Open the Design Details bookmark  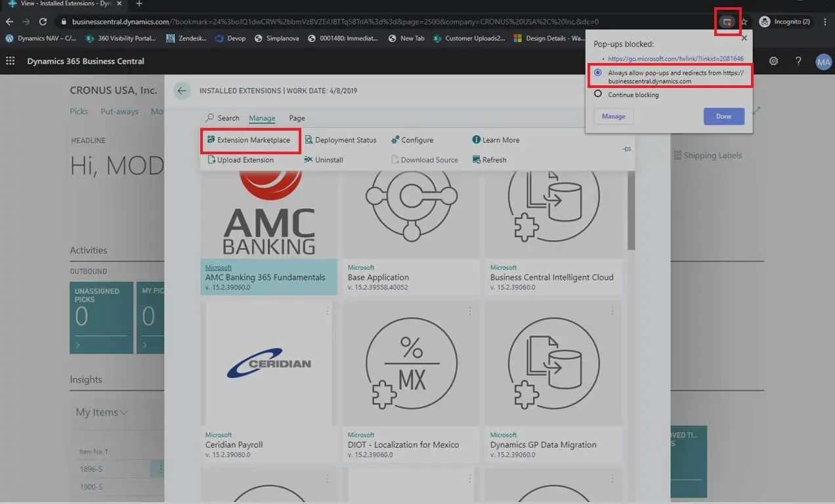click(549, 38)
